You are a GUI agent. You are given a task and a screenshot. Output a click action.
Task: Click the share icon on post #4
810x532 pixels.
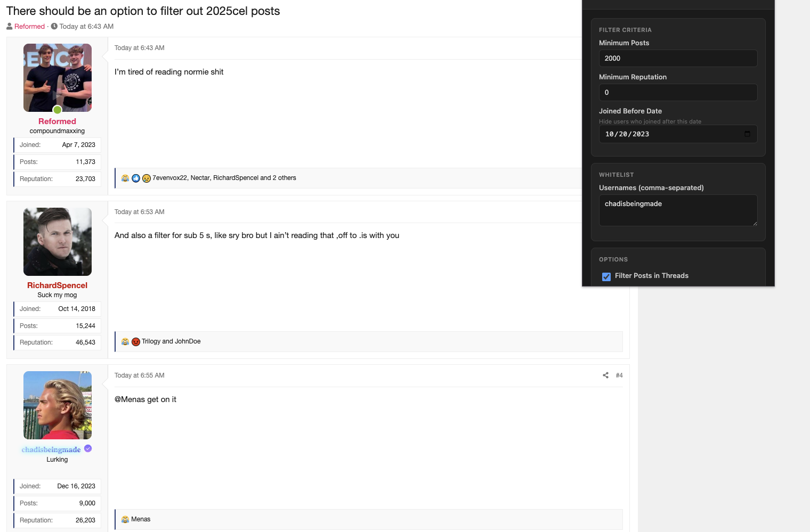click(605, 375)
